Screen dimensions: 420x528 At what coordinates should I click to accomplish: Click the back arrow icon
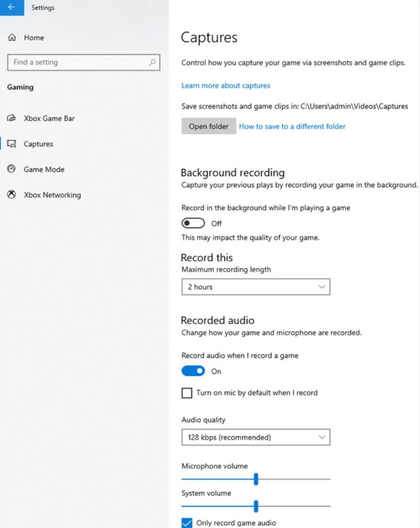point(11,7)
